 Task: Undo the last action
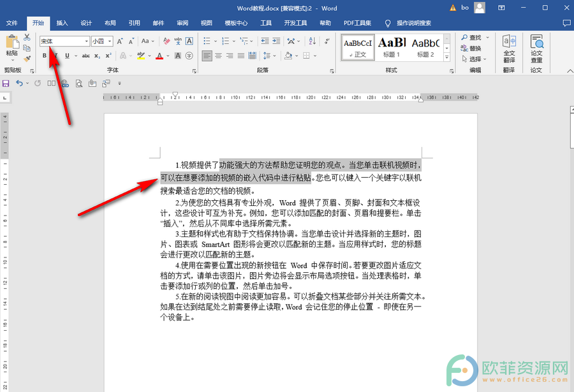(x=19, y=83)
